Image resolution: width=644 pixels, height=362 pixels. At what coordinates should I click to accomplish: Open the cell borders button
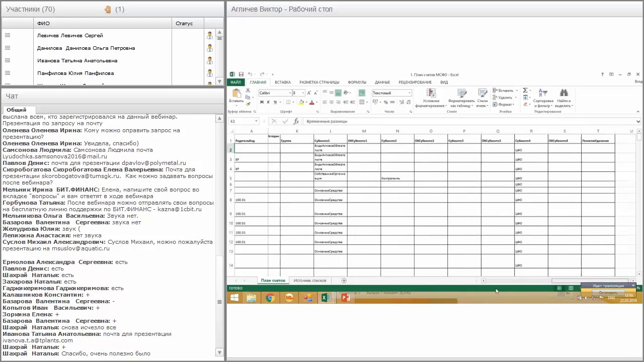[x=289, y=102]
